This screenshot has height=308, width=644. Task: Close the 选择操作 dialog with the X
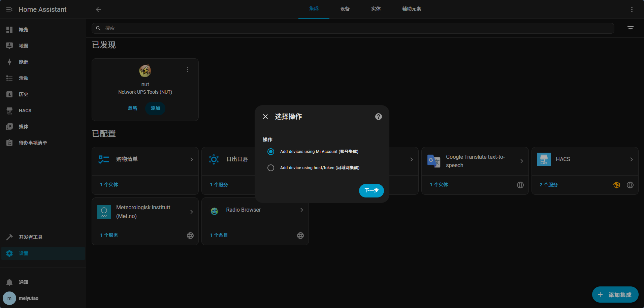(265, 117)
